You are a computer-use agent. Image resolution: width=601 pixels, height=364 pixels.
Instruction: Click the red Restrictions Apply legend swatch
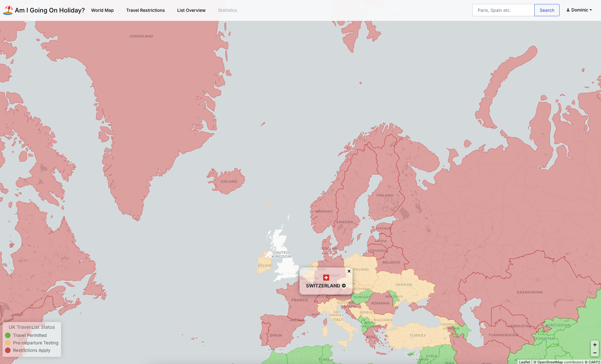(x=8, y=350)
